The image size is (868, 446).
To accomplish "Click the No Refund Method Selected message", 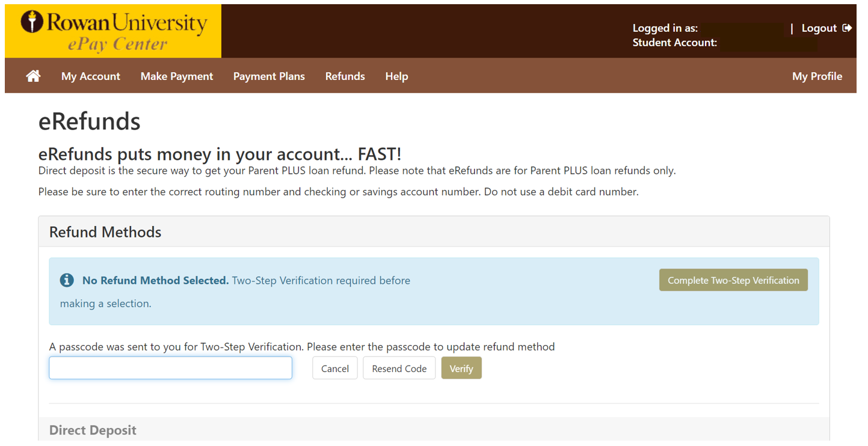I will [155, 281].
